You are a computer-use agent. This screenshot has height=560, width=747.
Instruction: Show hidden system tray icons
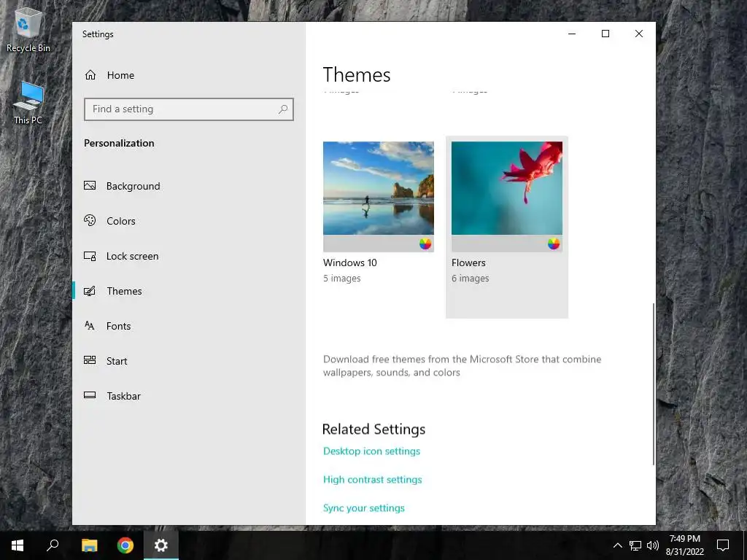[617, 545]
